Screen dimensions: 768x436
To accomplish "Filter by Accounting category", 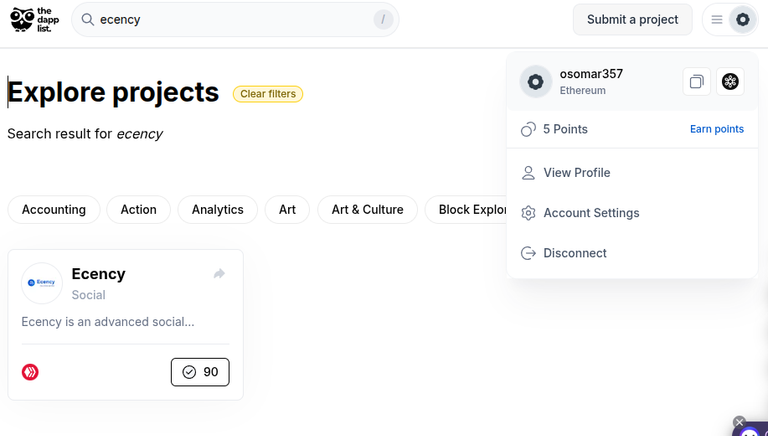I will [x=54, y=210].
